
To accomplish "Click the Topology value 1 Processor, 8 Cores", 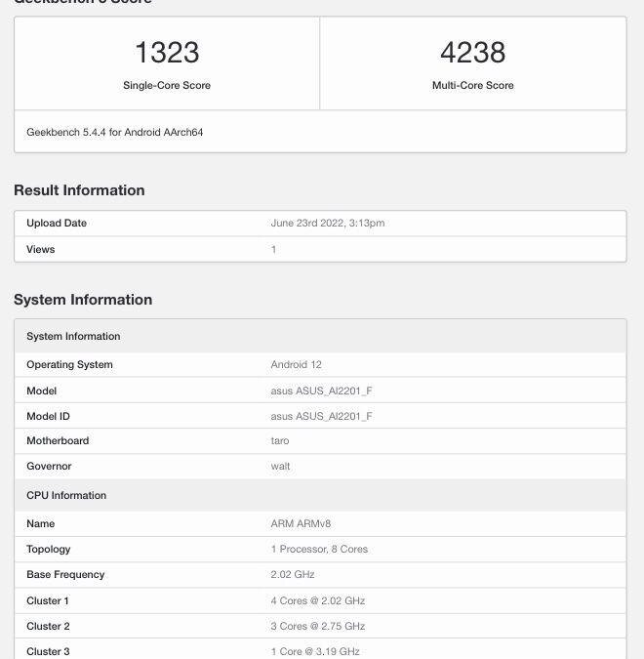I will pos(319,550).
